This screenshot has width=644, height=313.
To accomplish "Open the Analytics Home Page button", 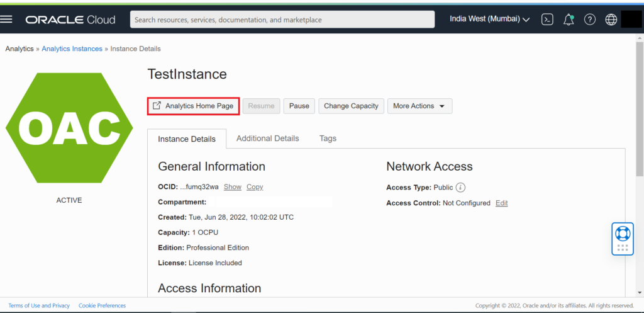I will click(x=193, y=106).
